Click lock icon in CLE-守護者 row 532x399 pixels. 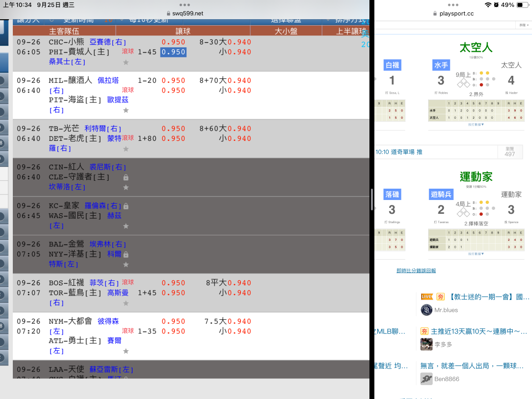click(126, 177)
